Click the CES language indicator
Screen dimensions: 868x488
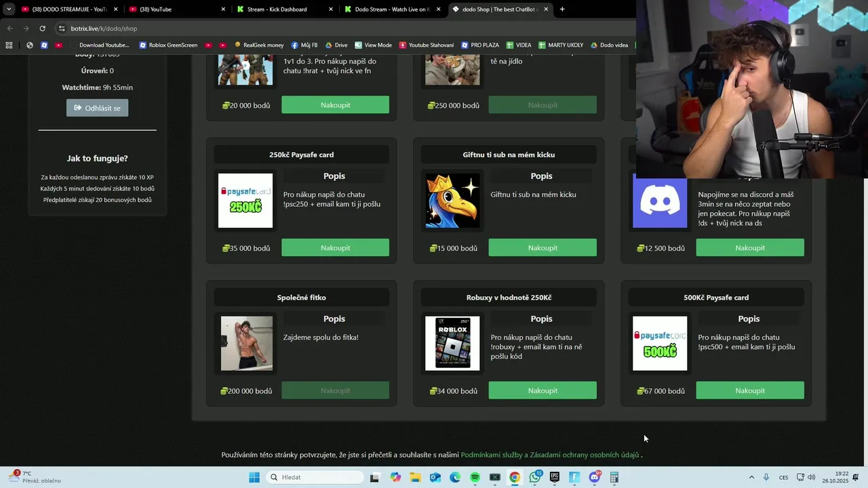783,477
